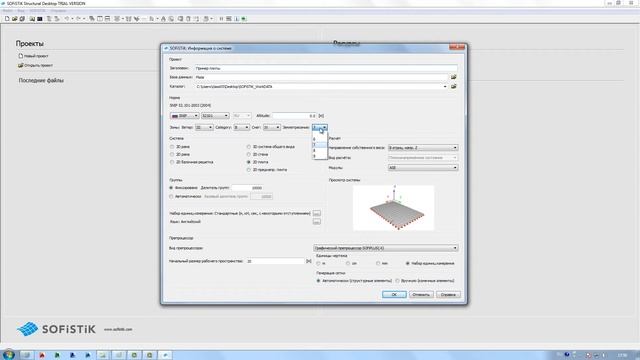This screenshot has width=640, height=360.
Task: Open the preprocessor type dropdown
Action: (x=386, y=248)
